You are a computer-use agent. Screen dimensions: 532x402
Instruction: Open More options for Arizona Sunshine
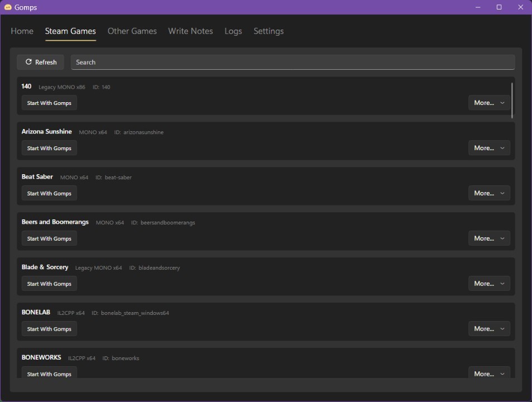[x=489, y=148]
